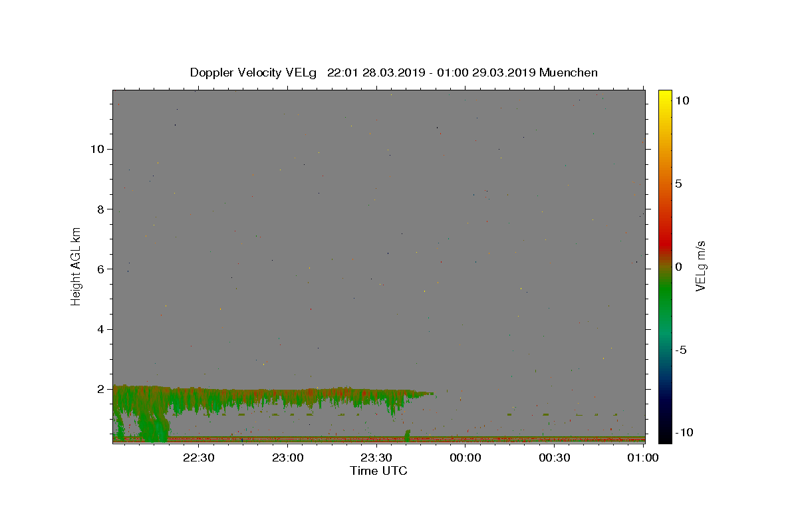The width and height of the screenshot is (798, 532).
Task: Click the date range '22:01 28.03.2019' in title
Action: coord(377,72)
